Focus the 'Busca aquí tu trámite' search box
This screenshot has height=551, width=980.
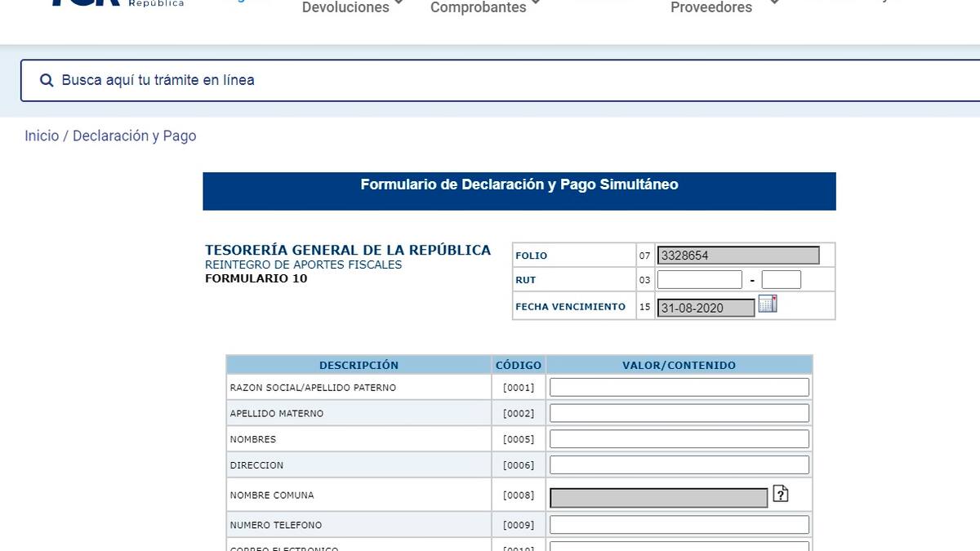pyautogui.click(x=500, y=80)
